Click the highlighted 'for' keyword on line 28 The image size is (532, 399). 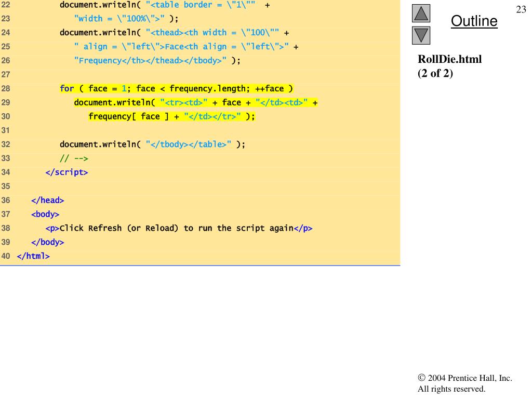point(67,88)
